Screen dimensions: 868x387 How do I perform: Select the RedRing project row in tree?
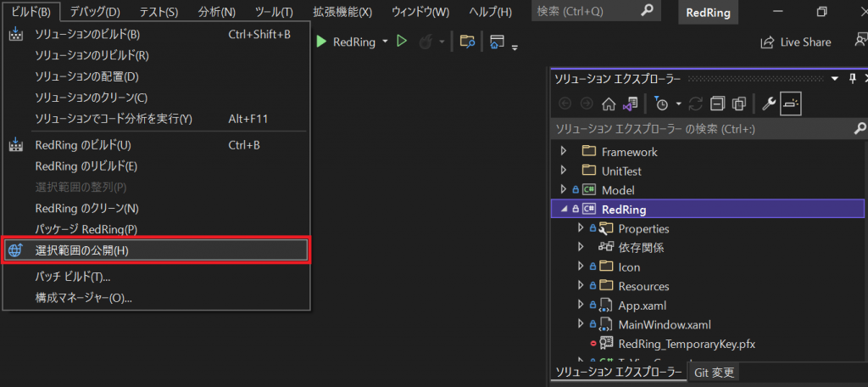coord(708,209)
